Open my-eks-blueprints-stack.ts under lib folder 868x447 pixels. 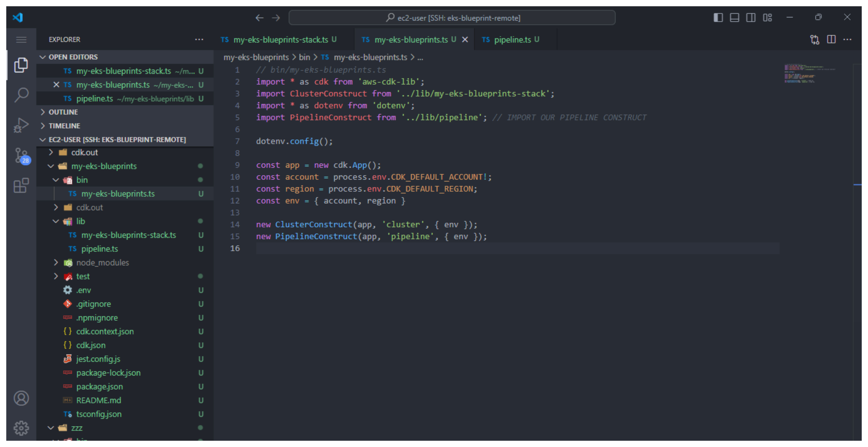click(125, 235)
